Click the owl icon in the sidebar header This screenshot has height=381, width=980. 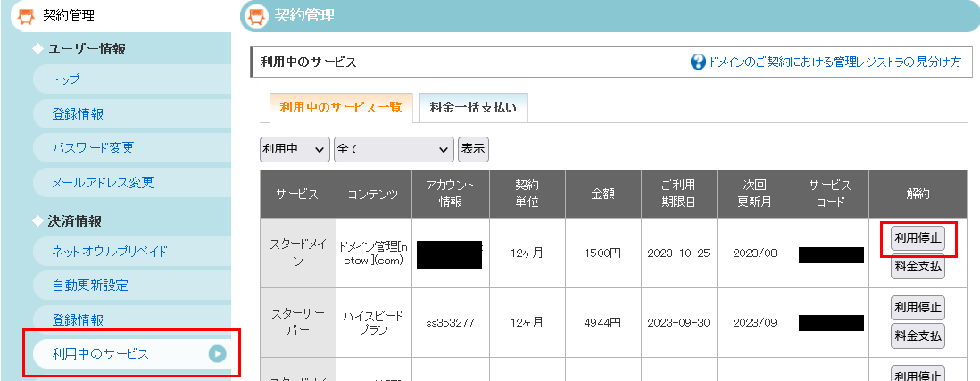[26, 15]
